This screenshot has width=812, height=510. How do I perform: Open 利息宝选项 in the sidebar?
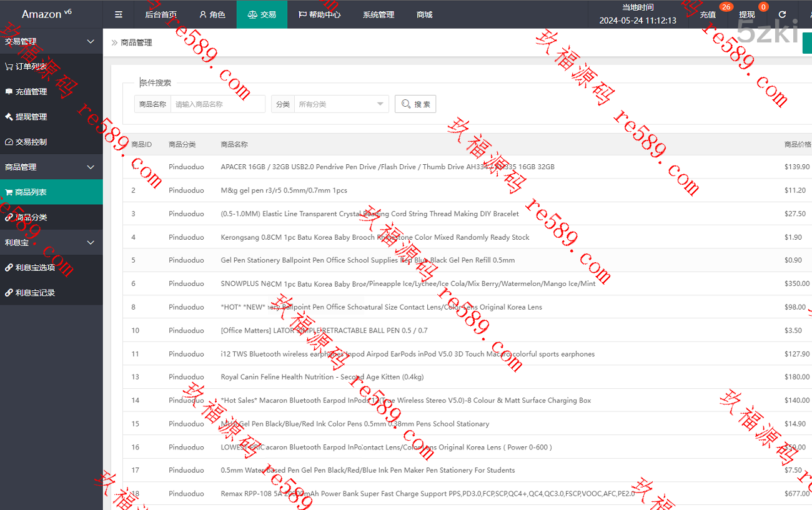35,267
